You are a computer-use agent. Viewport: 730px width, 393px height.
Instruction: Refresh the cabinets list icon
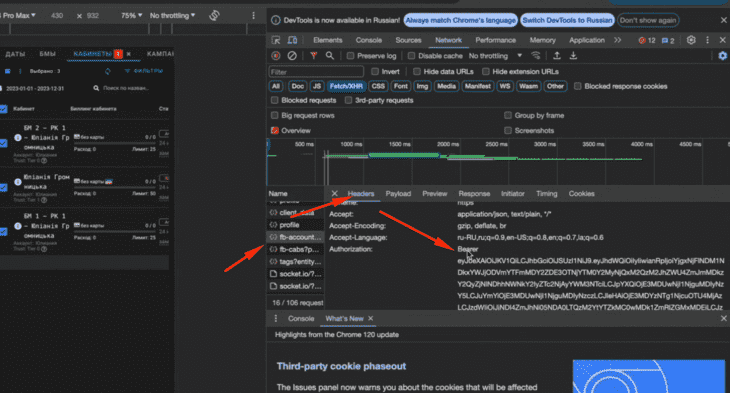click(108, 71)
